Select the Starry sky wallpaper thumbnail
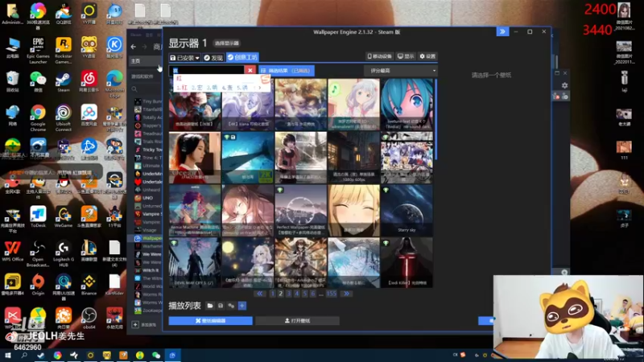 (407, 210)
